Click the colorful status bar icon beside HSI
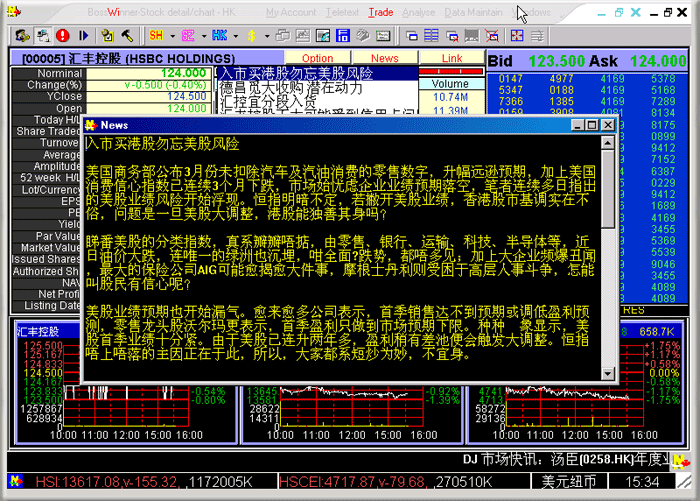 15,481
